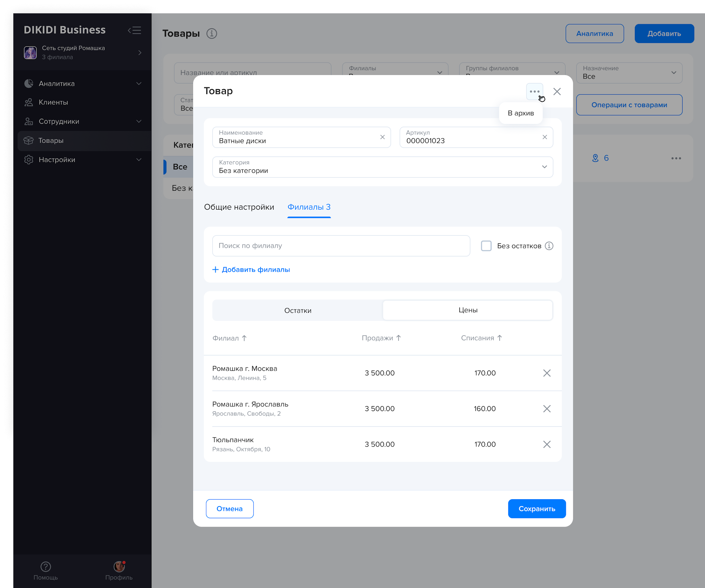
Task: Open the three-dots menu in Товар dialog
Action: tap(534, 92)
